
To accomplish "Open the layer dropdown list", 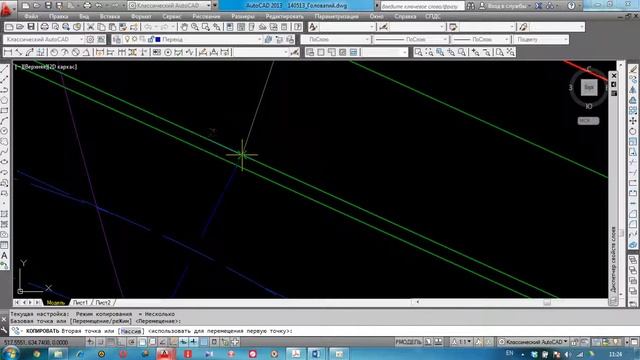I will (260, 40).
